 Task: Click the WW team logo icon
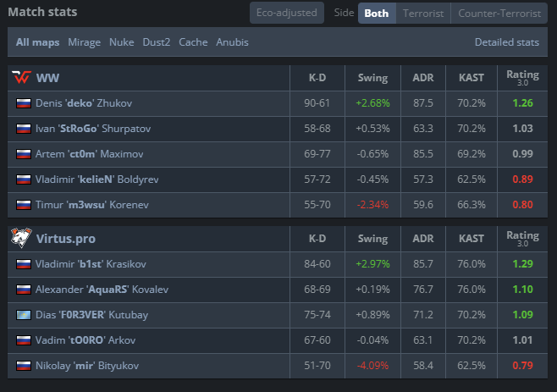tap(21, 77)
